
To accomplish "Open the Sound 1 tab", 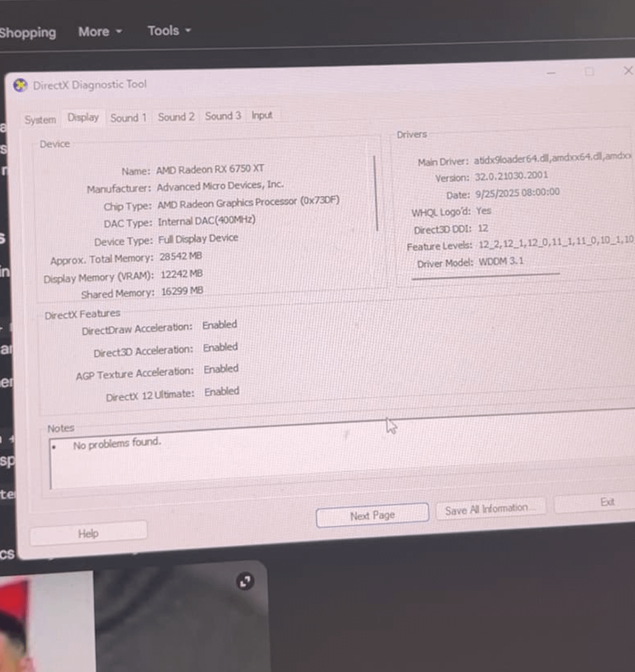I will (x=128, y=118).
